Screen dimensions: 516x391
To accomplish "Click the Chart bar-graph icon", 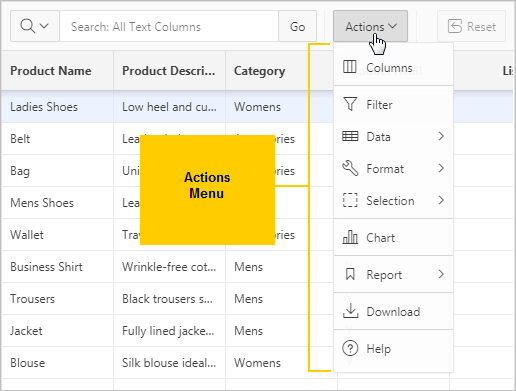I will pos(350,237).
